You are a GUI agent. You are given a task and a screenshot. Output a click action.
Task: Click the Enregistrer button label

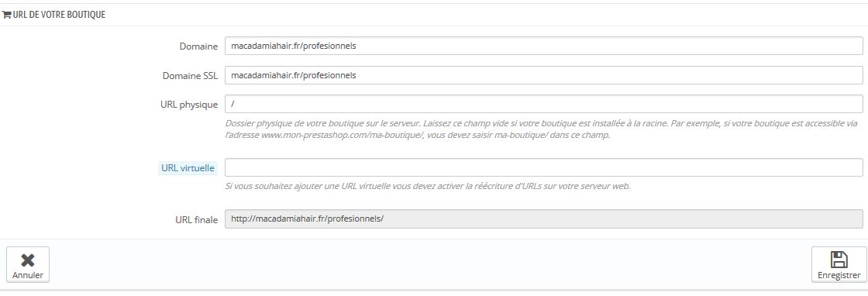pyautogui.click(x=839, y=275)
